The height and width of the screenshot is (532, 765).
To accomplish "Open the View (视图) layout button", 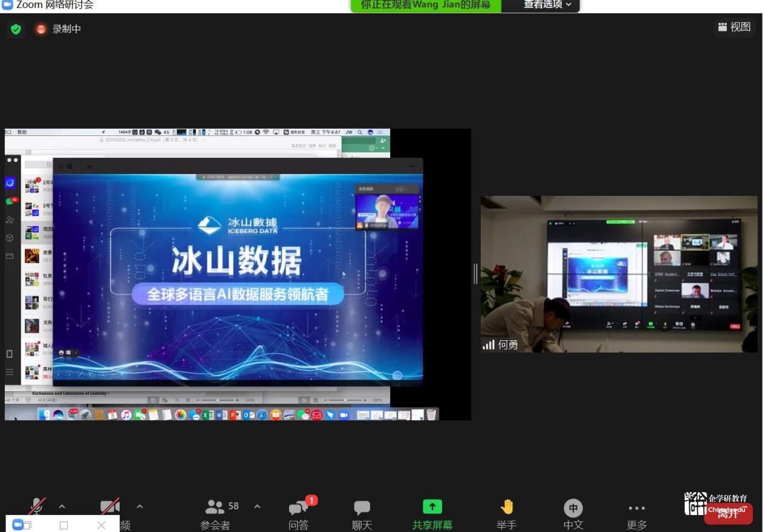I will [x=734, y=27].
